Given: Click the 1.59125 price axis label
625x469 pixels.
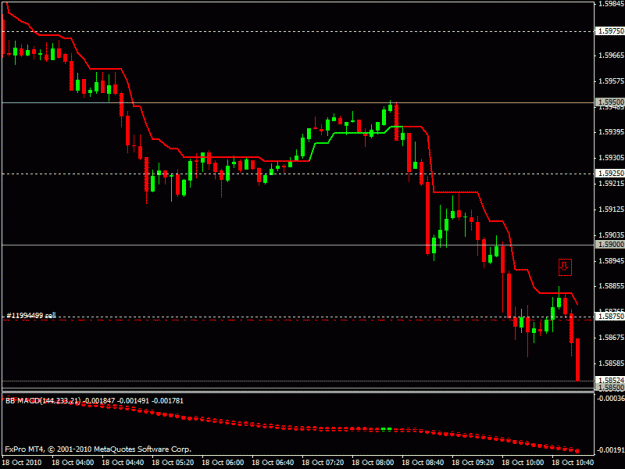Looking at the screenshot, I should point(611,209).
